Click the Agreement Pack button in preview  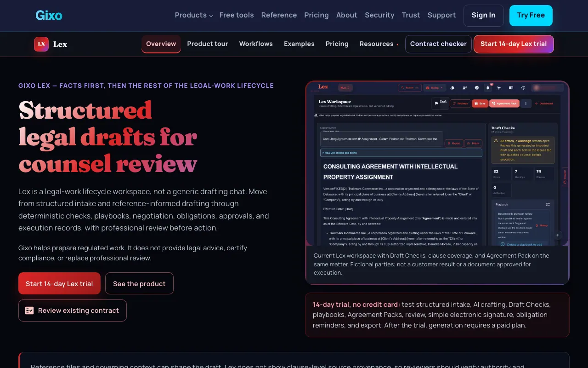coord(504,103)
